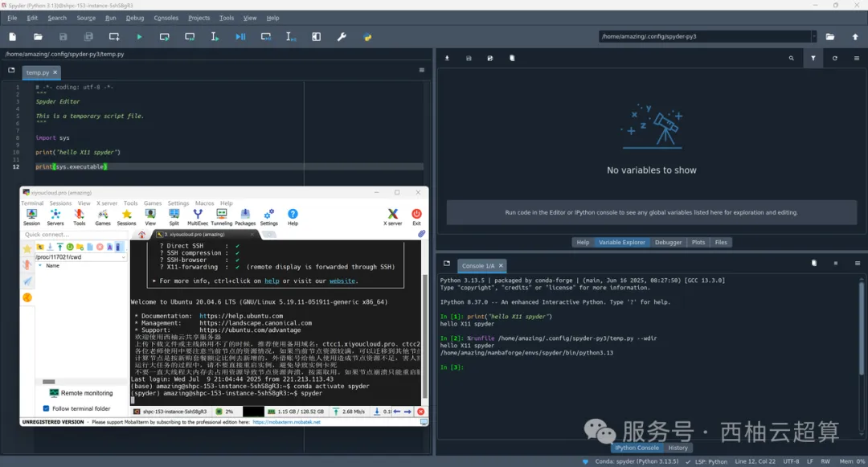
Task: Refresh variables icon in Variable Explorer
Action: click(835, 58)
